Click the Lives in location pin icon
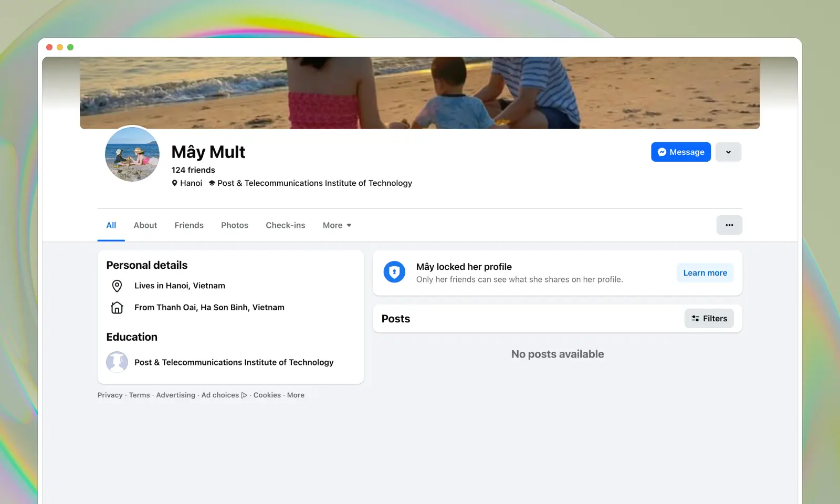Image resolution: width=840 pixels, height=504 pixels. point(117,286)
